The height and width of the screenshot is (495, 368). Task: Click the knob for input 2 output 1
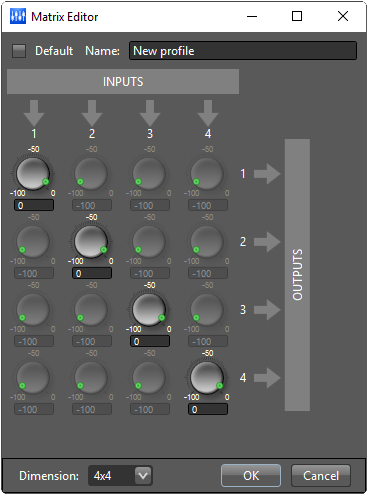point(91,174)
